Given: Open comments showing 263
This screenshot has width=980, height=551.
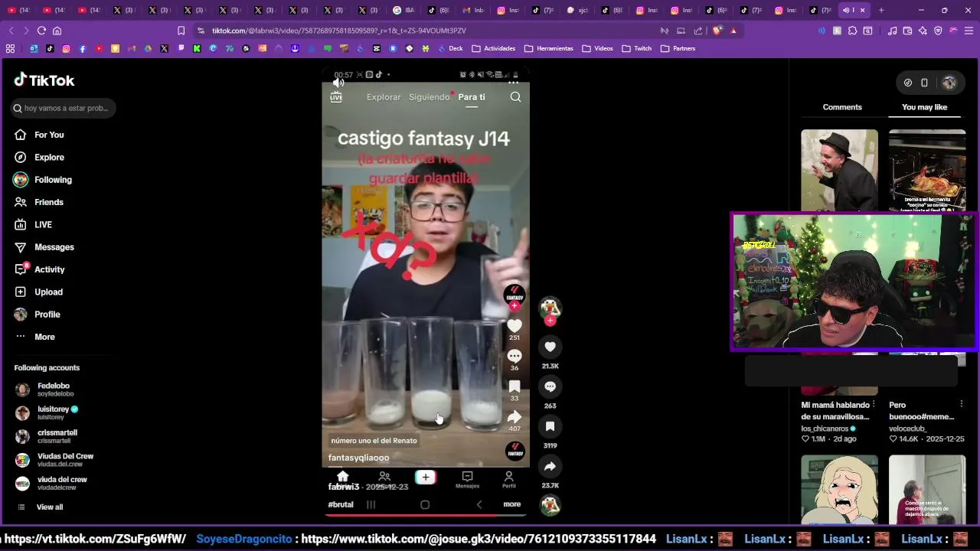Looking at the screenshot, I should point(550,386).
